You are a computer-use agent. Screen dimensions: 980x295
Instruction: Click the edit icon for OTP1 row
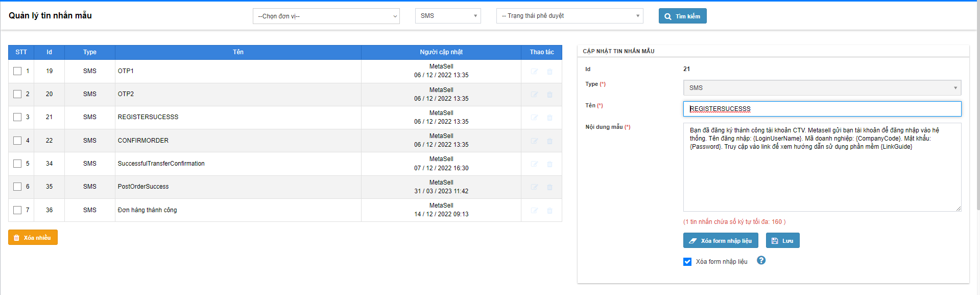click(x=534, y=72)
